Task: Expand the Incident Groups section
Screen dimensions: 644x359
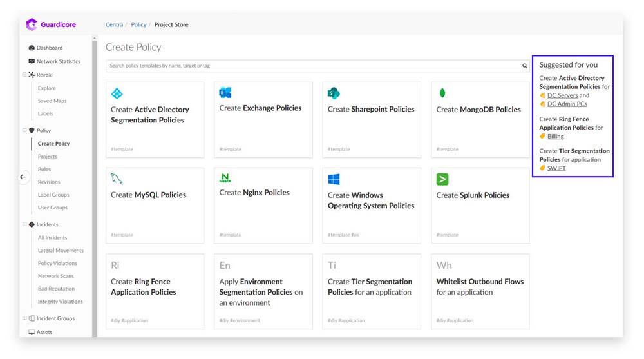Action: pos(24,318)
